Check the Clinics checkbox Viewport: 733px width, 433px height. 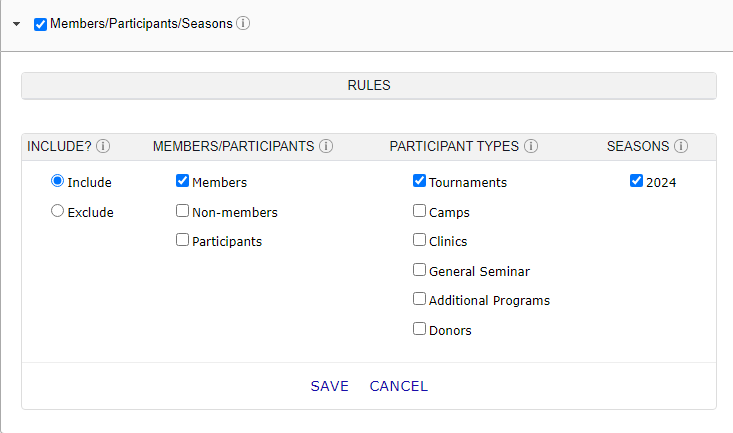tap(419, 240)
